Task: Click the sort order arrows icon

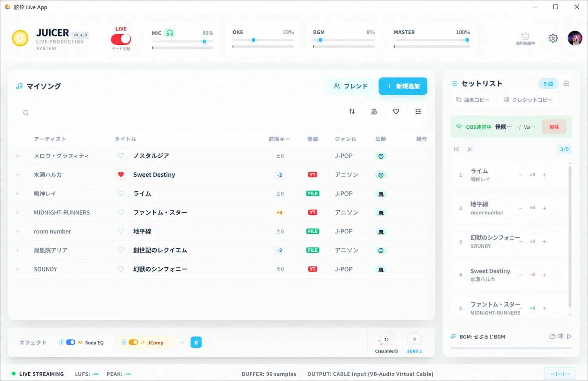Action: tap(352, 111)
